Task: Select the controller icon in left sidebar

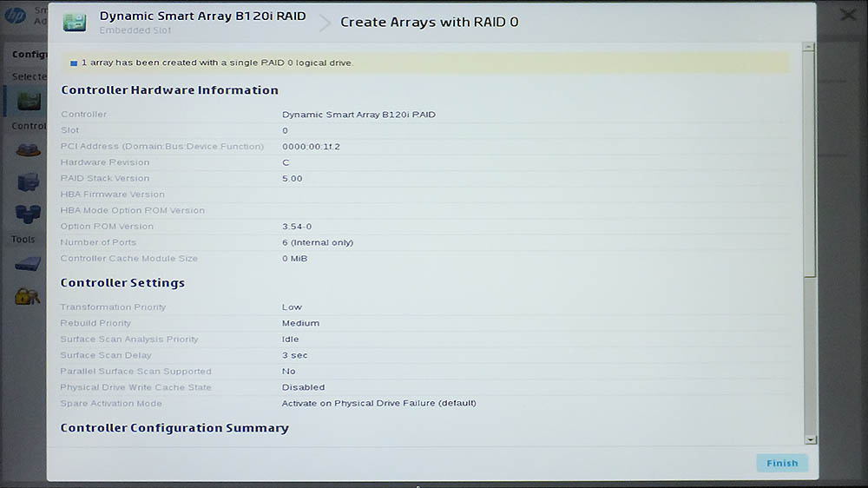Action: pos(29,101)
